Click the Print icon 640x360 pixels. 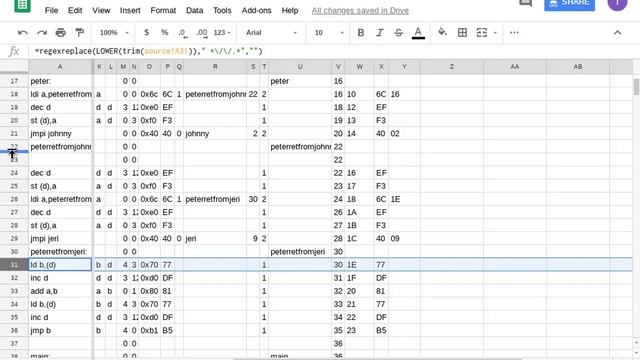point(60,33)
